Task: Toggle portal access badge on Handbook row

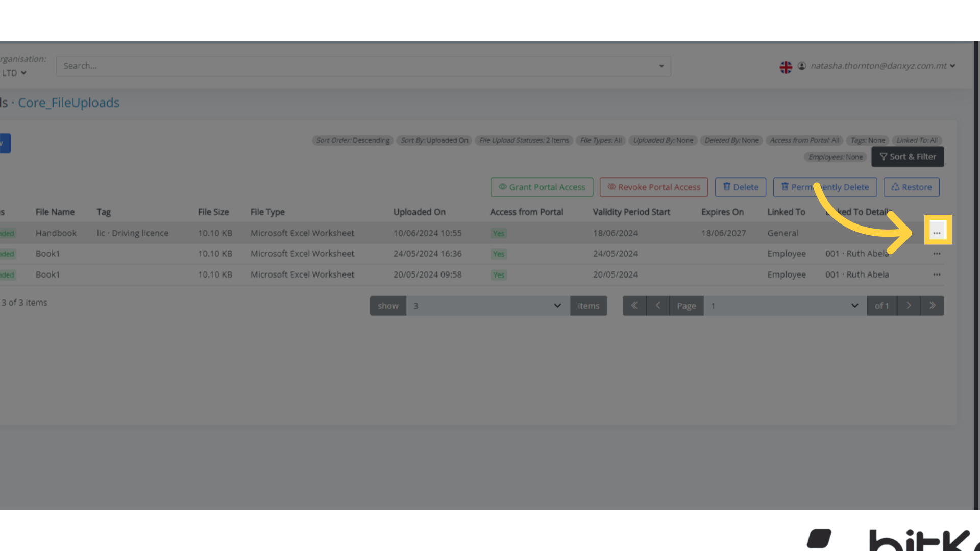Action: pos(498,233)
